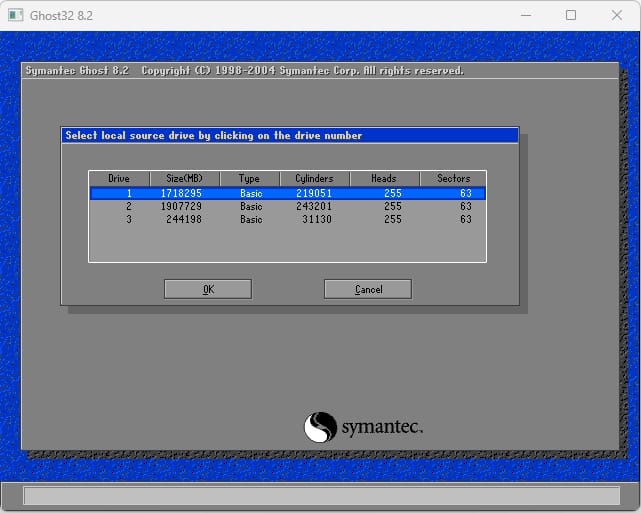This screenshot has width=641, height=513.
Task: Click the Sectors column header
Action: click(453, 179)
